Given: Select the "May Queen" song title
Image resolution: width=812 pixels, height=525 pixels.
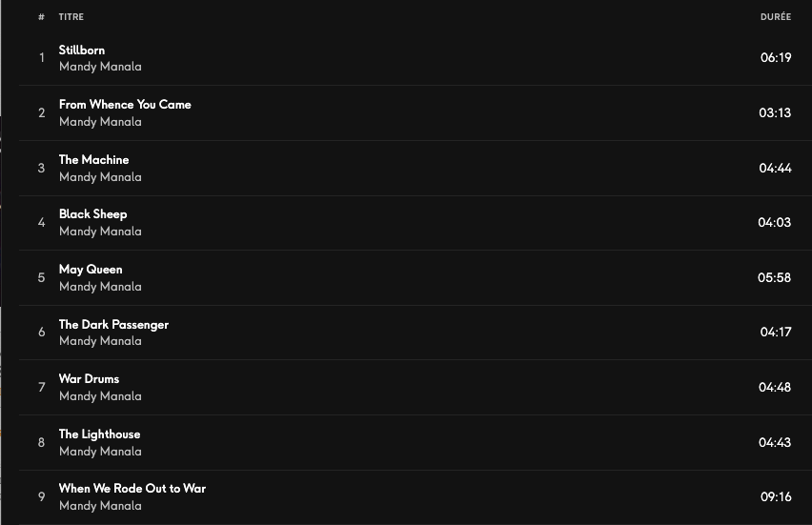Looking at the screenshot, I should tap(91, 270).
